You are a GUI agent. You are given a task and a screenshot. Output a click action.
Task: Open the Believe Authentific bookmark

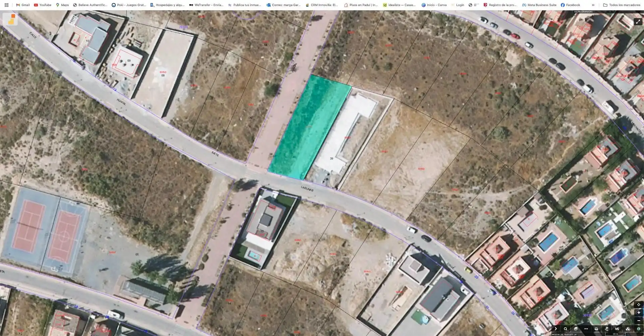click(x=90, y=5)
